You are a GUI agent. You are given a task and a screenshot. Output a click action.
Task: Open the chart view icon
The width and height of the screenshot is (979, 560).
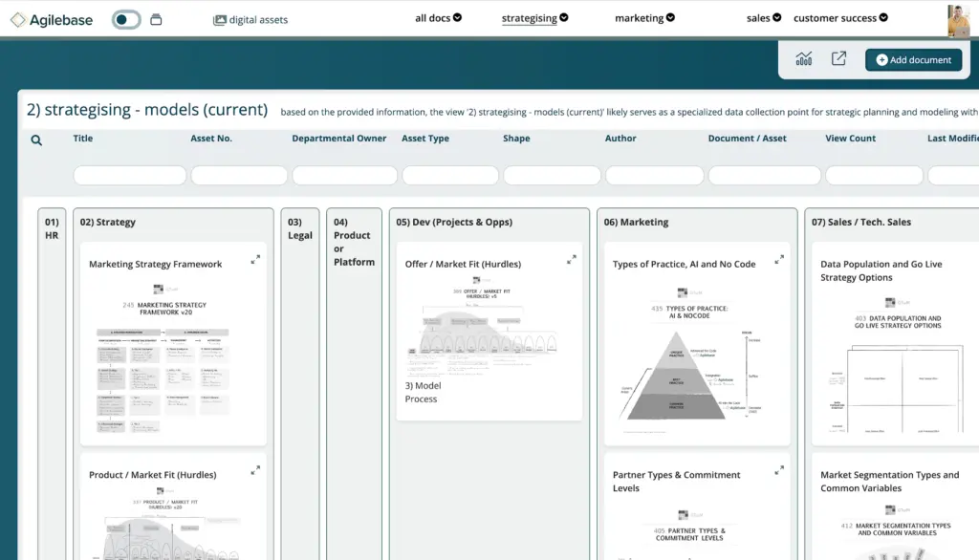[x=804, y=59]
